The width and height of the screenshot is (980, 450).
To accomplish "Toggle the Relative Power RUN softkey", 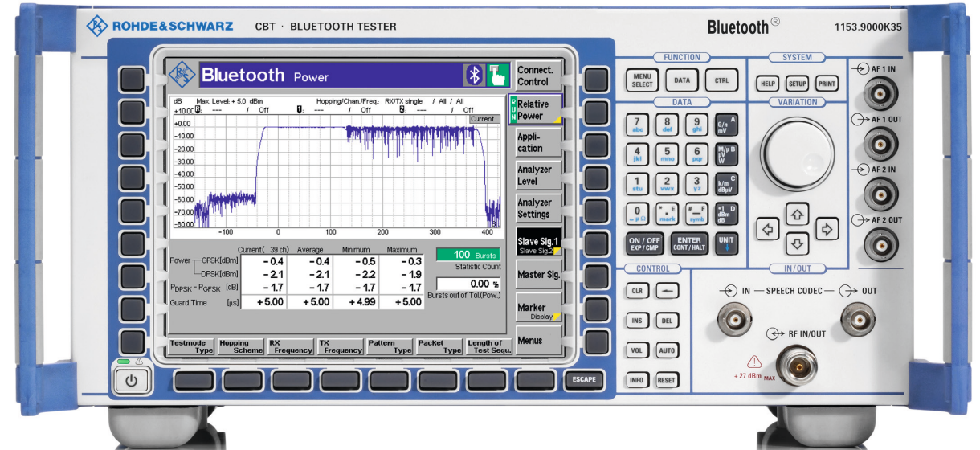I will (534, 110).
